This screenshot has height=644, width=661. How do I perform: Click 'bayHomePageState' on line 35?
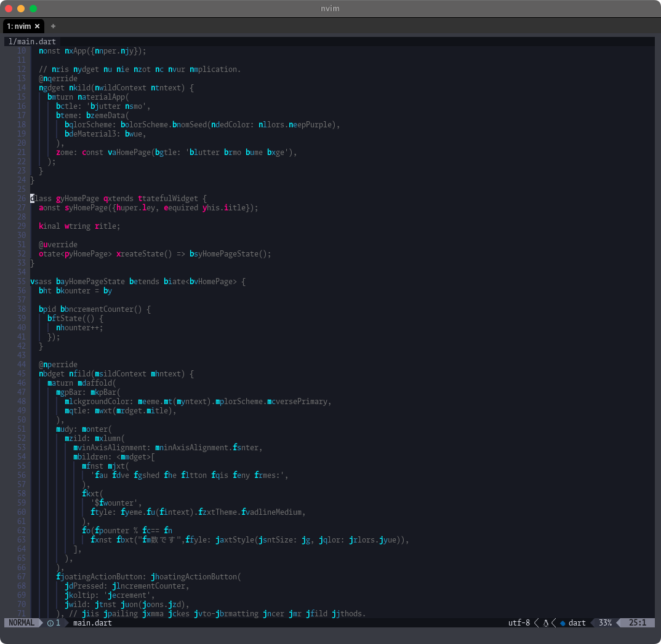tap(90, 281)
